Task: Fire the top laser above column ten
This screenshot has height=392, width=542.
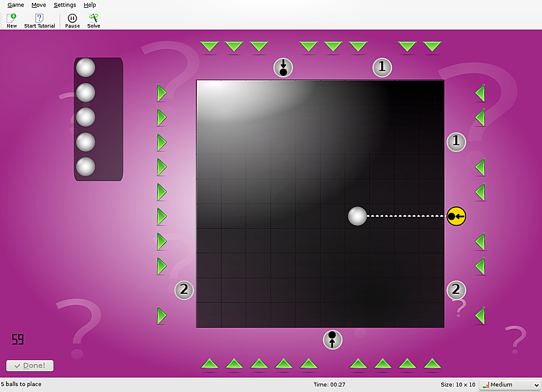Action: (432, 46)
